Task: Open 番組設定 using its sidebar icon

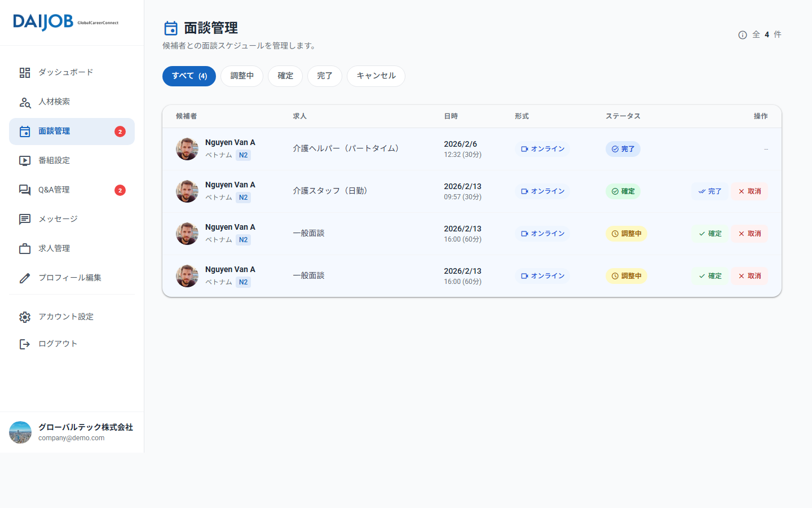Action: 25,160
